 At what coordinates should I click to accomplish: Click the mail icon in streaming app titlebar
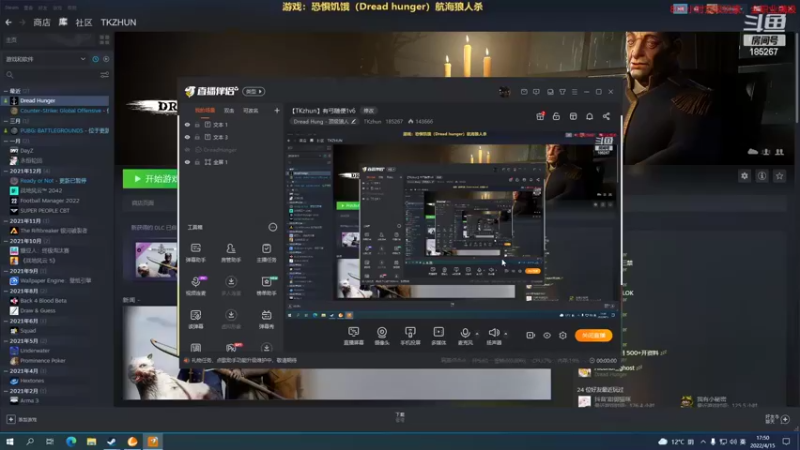(524, 92)
